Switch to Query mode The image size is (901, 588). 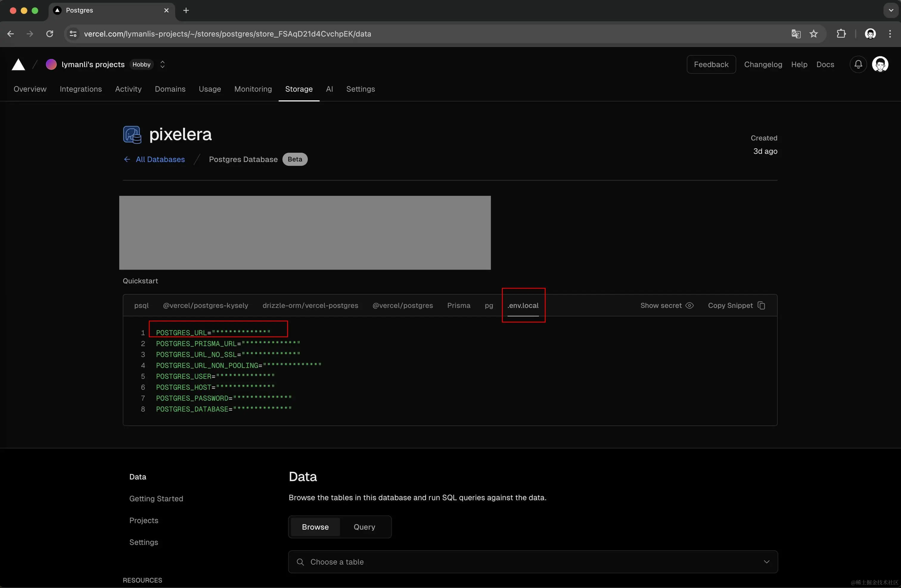click(364, 527)
